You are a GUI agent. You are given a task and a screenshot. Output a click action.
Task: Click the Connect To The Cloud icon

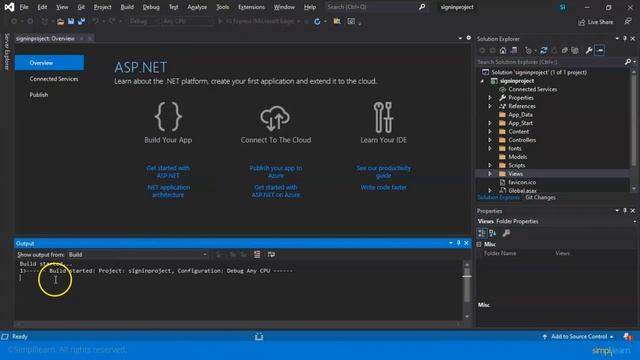[275, 118]
